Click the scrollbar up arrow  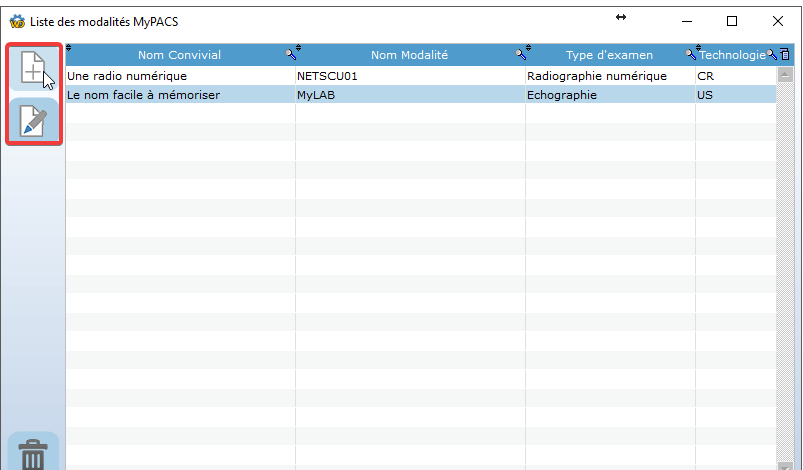[x=785, y=75]
